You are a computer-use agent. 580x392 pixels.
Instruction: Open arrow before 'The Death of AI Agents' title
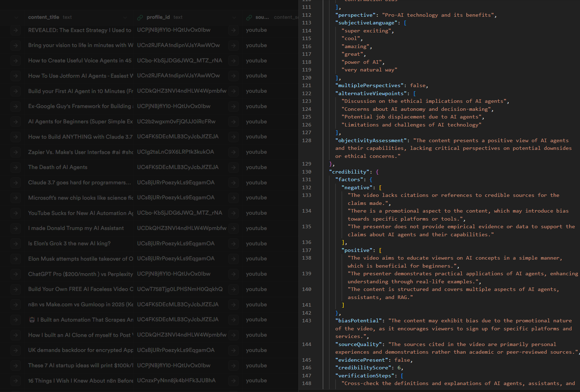coord(15,167)
